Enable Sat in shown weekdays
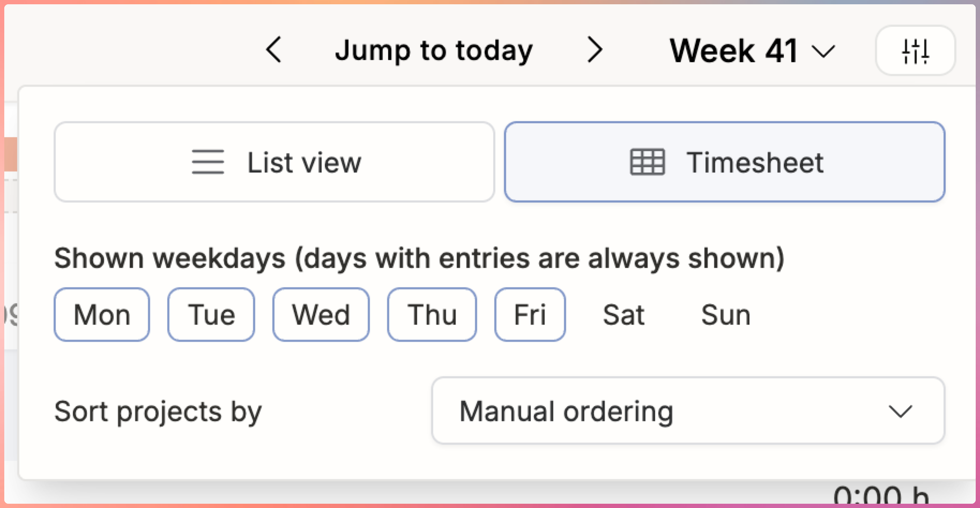980x508 pixels. coord(623,315)
